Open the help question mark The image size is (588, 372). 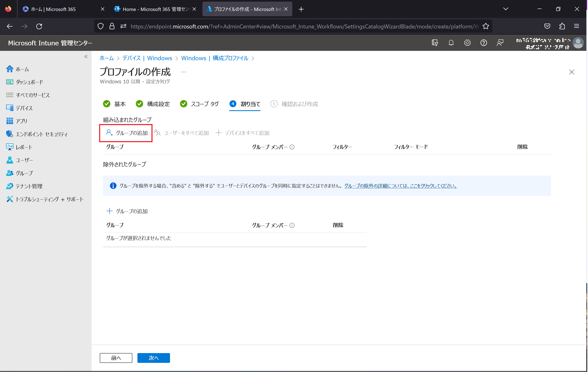(484, 43)
